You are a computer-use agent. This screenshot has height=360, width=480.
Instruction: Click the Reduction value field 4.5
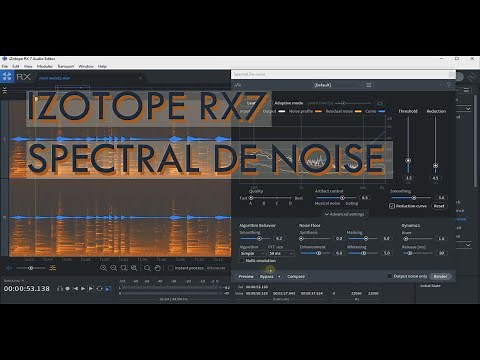click(435, 178)
